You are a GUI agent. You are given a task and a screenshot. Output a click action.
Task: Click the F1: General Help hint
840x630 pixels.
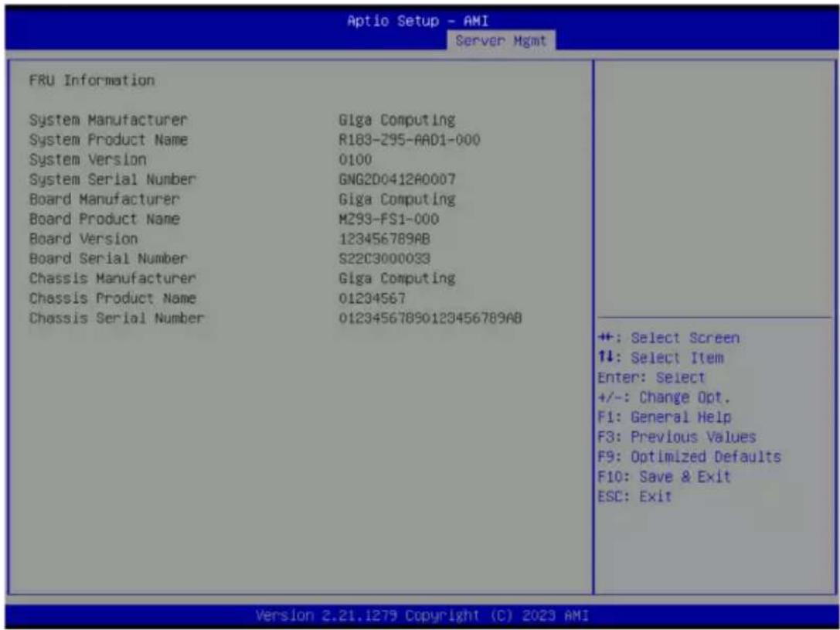tap(665, 417)
